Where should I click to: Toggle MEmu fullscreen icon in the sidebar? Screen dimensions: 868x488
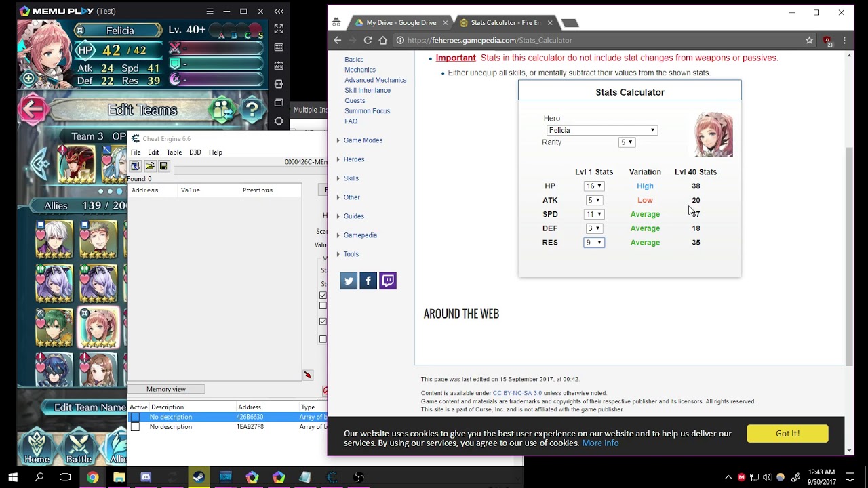click(279, 29)
